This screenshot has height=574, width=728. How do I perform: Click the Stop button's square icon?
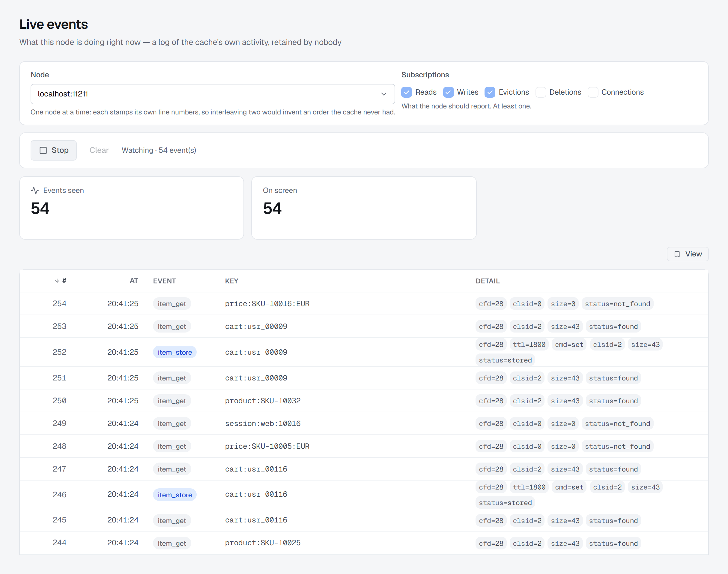click(43, 150)
